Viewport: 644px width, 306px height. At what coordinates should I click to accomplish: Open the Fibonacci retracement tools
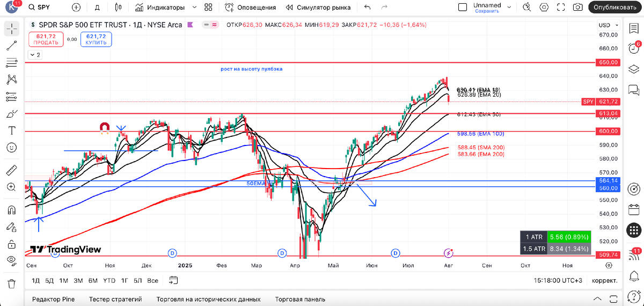(x=12, y=63)
